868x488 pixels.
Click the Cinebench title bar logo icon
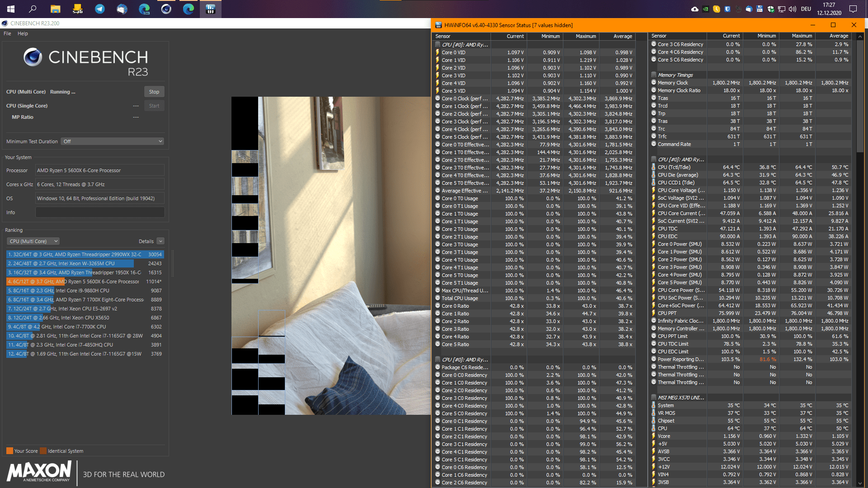point(5,23)
